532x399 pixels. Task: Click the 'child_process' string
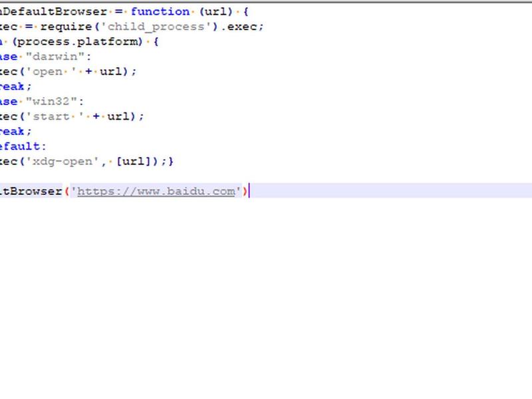(x=156, y=27)
